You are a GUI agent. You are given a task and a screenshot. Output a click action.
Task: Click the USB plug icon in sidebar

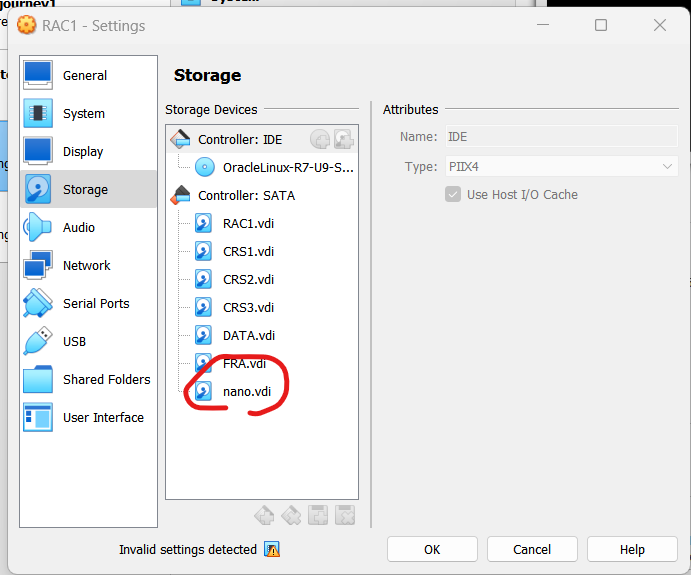[38, 341]
